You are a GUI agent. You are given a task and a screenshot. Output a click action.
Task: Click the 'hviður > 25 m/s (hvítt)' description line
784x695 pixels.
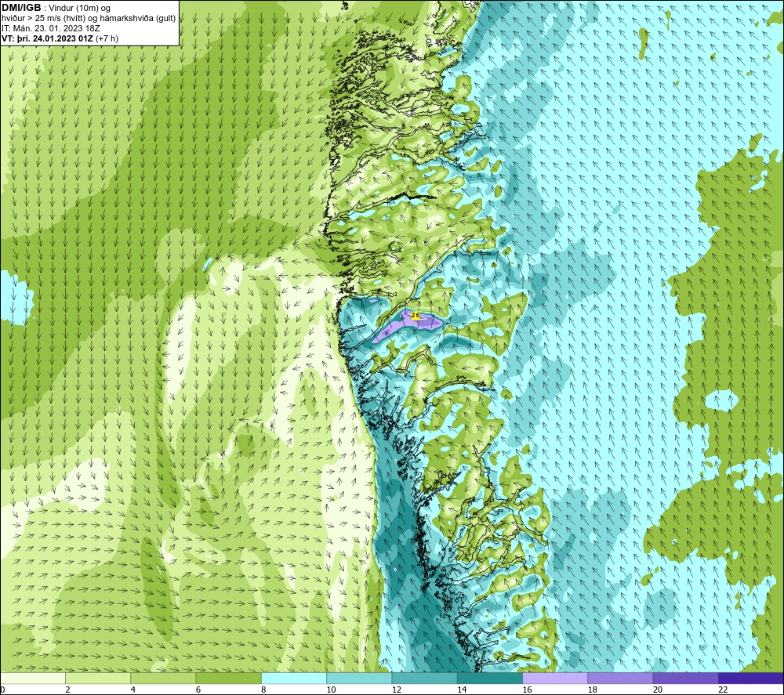coord(89,19)
